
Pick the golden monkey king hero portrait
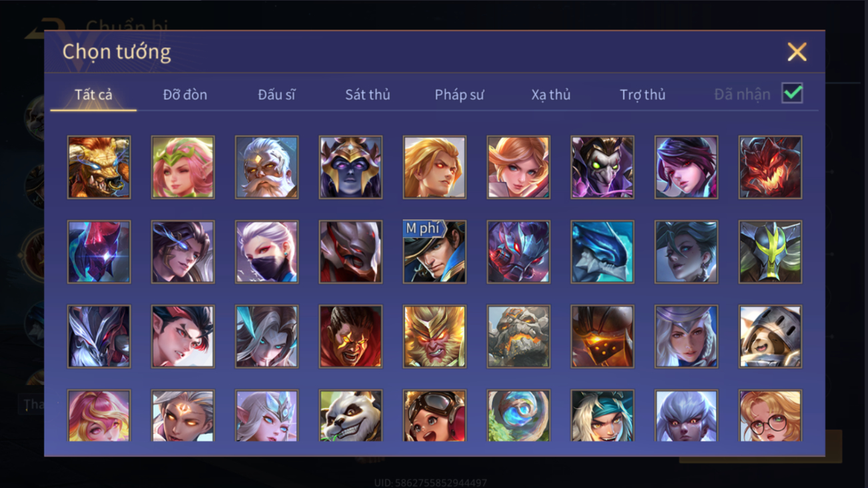[x=434, y=336]
